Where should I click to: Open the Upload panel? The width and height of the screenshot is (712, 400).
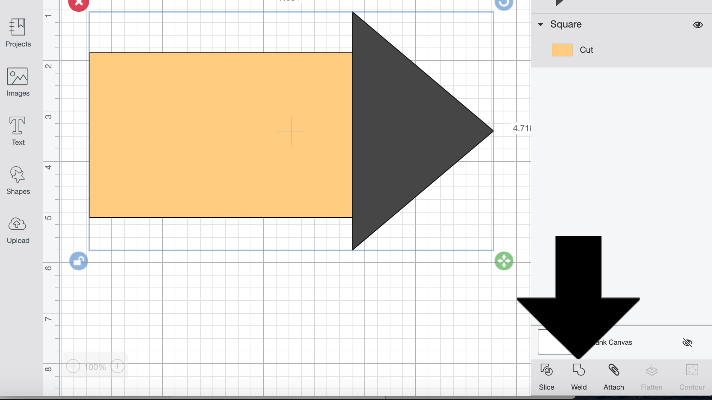pyautogui.click(x=18, y=229)
